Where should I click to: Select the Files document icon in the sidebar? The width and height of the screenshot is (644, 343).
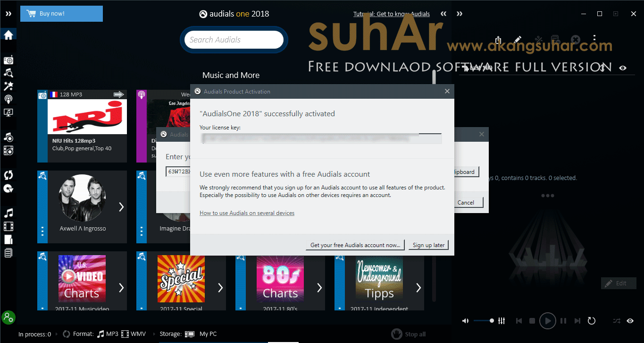[8, 240]
